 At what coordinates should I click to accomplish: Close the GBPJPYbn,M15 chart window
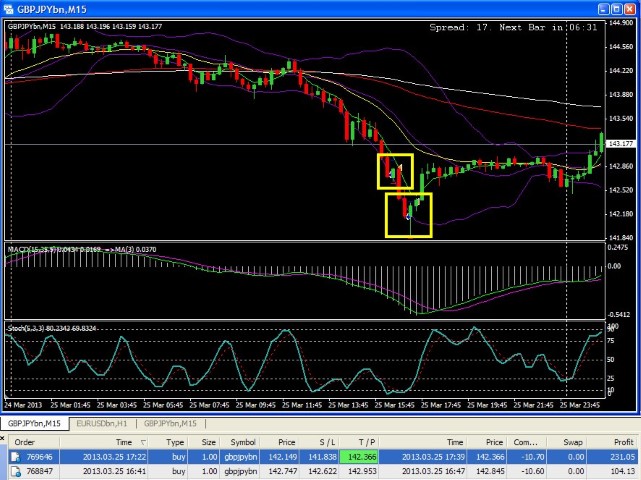coord(630,9)
